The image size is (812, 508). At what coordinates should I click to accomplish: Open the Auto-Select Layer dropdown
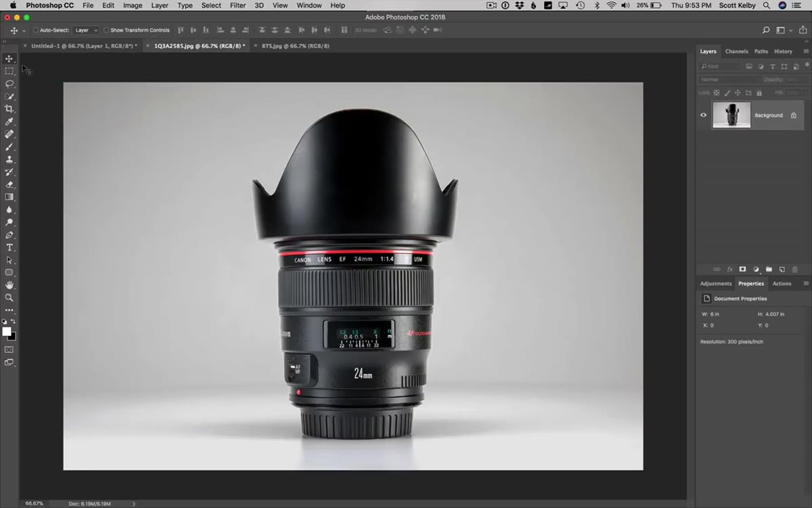86,30
